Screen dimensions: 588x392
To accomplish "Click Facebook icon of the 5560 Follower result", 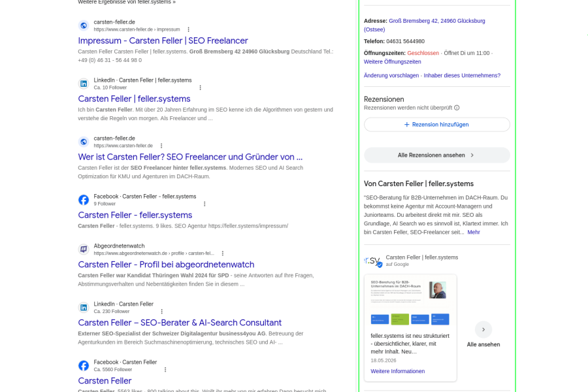I will point(84,366).
